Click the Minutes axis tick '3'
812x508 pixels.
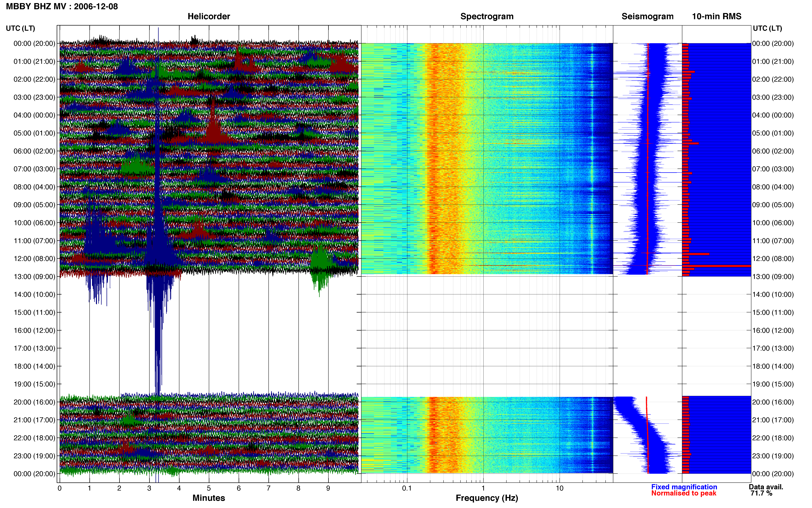click(x=149, y=488)
